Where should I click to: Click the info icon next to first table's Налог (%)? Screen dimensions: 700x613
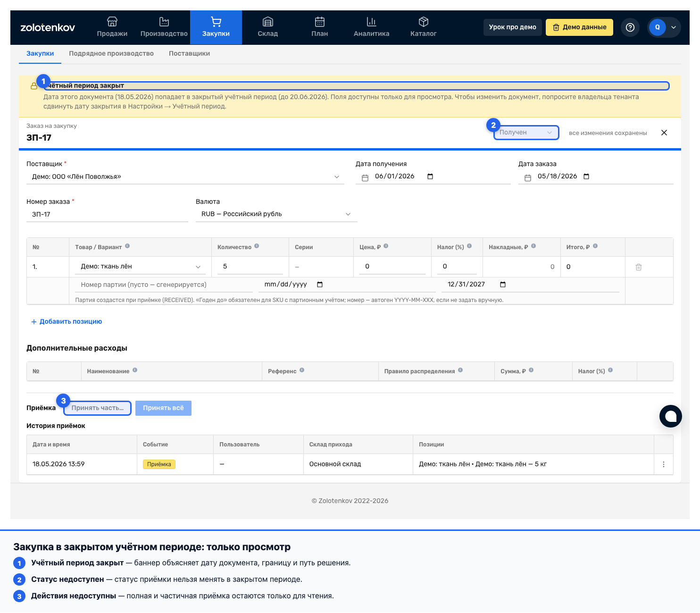469,246
